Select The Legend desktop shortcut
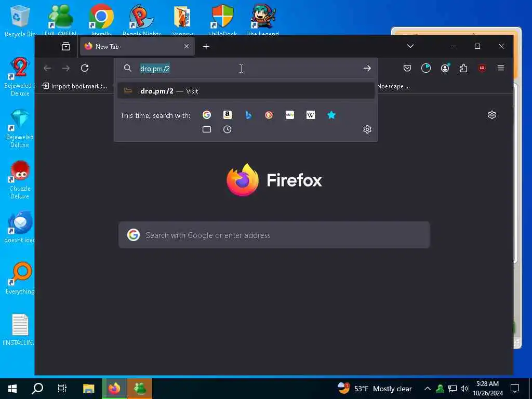The image size is (532, 399). click(263, 20)
